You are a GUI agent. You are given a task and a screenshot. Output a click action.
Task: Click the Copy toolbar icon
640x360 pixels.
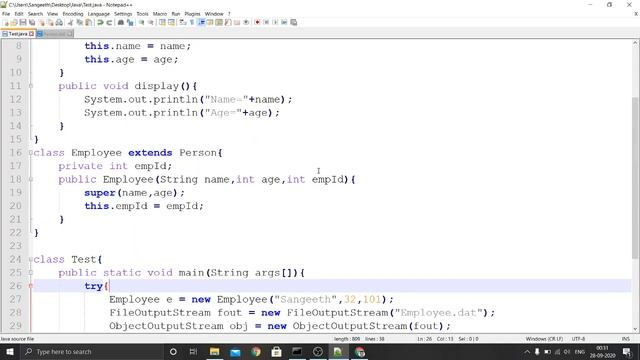click(x=79, y=22)
